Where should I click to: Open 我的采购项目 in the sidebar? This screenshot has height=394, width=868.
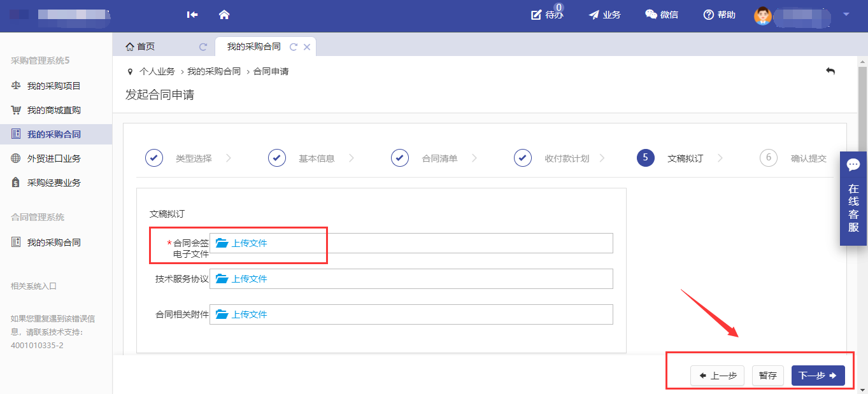(53, 86)
